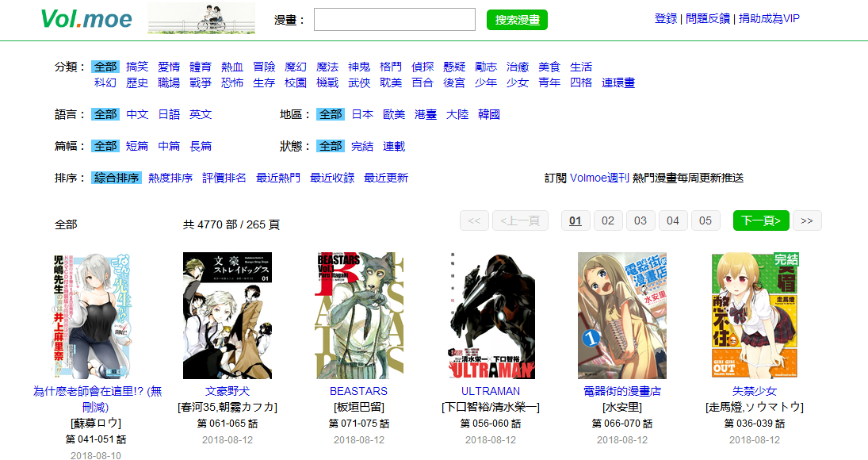Click the green 下一頁> button
The height and width of the screenshot is (460, 868).
click(x=761, y=220)
